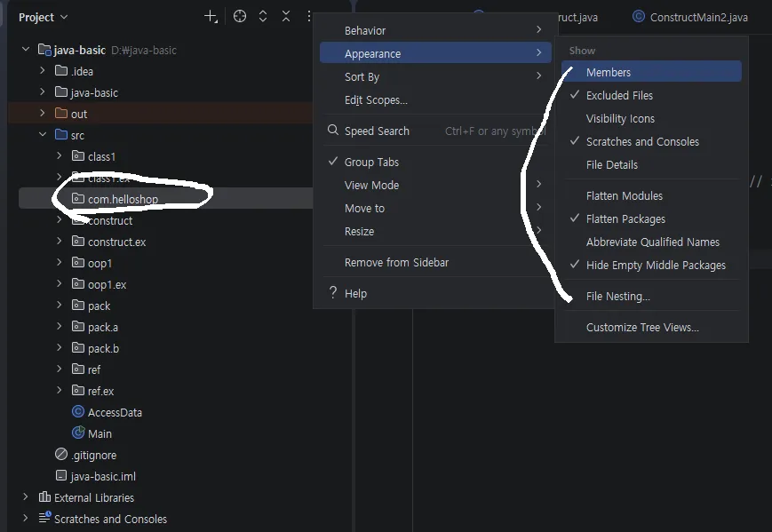This screenshot has height=532, width=772.
Task: Toggle Excluded Files option
Action: 651,95
